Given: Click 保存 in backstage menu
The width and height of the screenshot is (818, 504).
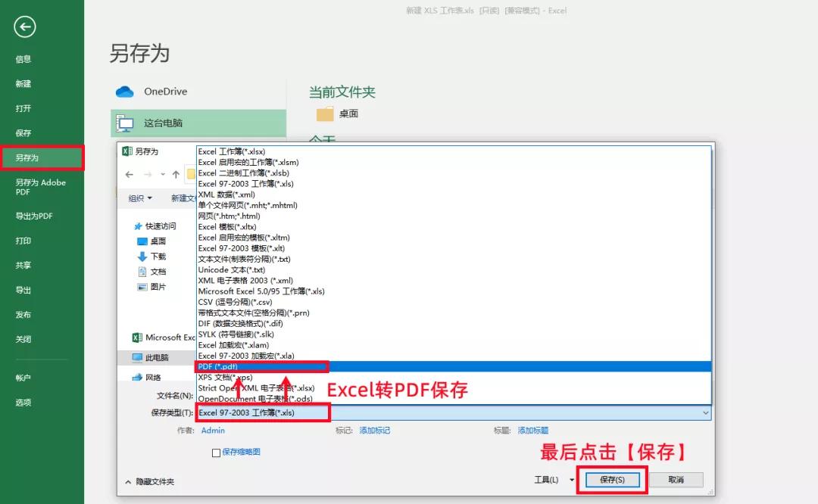Looking at the screenshot, I should pos(23,133).
